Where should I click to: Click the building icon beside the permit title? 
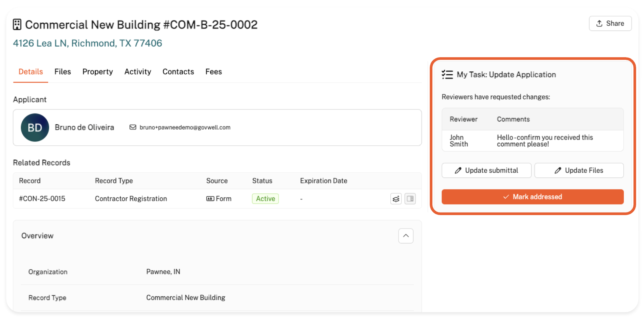pos(17,25)
